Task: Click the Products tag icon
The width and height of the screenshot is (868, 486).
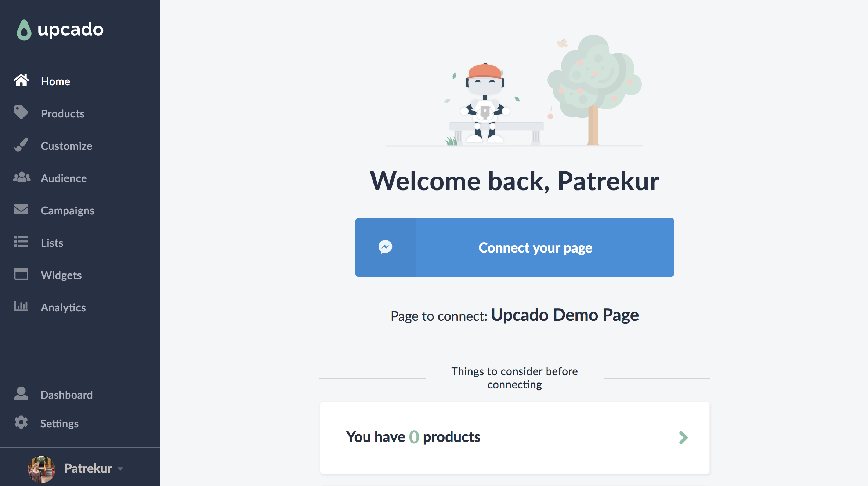Action: [21, 112]
